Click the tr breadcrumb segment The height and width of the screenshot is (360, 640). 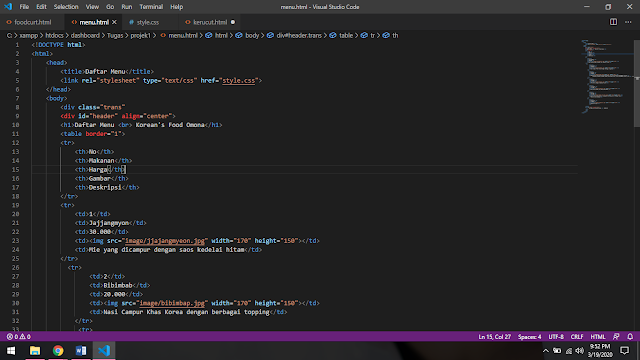[372, 36]
